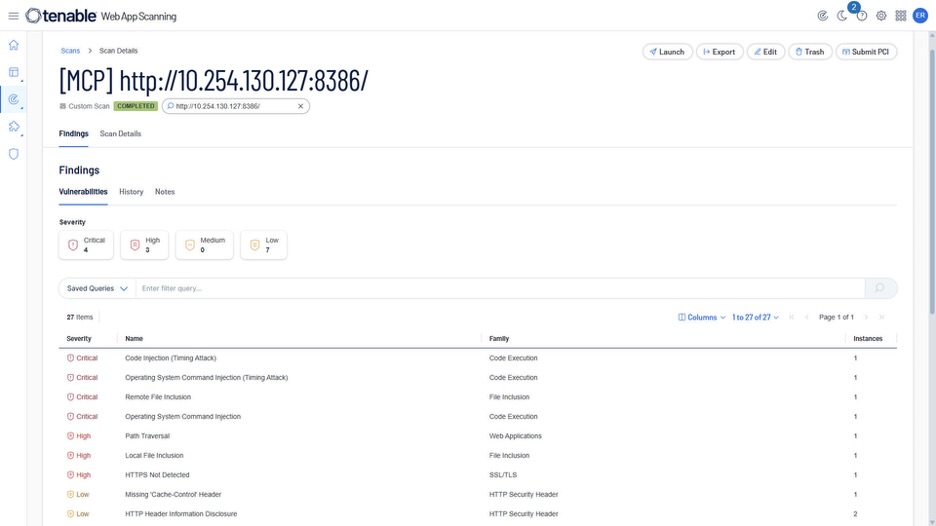Image resolution: width=936 pixels, height=526 pixels.
Task: Click the Web Applications family cell
Action: 515,436
